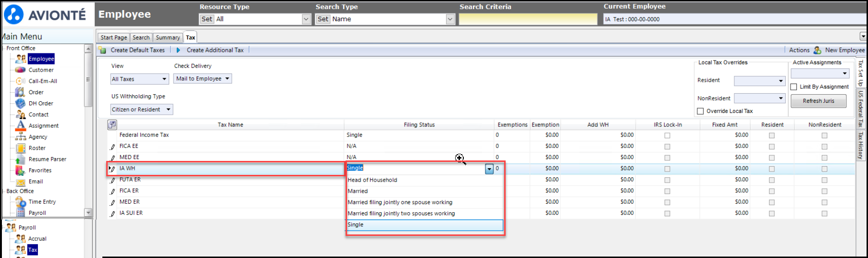The image size is (868, 258).
Task: Open the Time Entry icon
Action: [x=20, y=202]
